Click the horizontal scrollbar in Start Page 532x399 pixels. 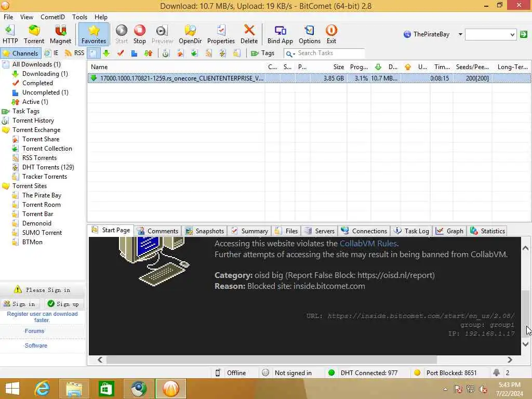(271, 360)
